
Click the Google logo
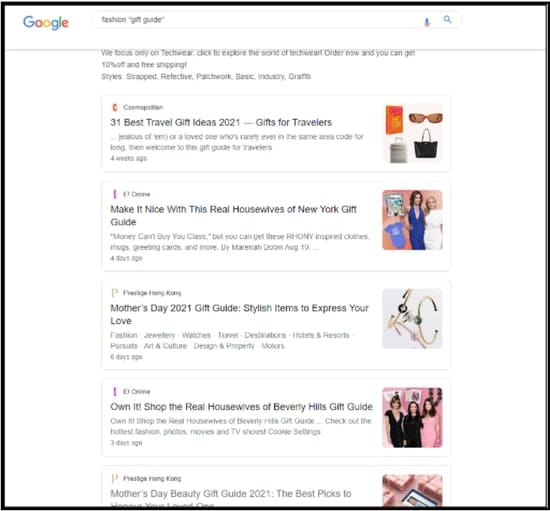pos(46,23)
